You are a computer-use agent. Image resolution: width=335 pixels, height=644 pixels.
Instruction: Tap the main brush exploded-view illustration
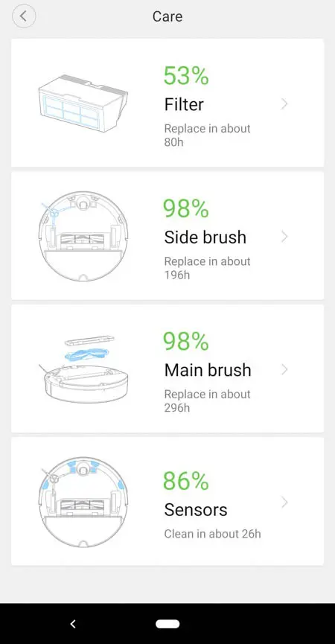(x=83, y=369)
